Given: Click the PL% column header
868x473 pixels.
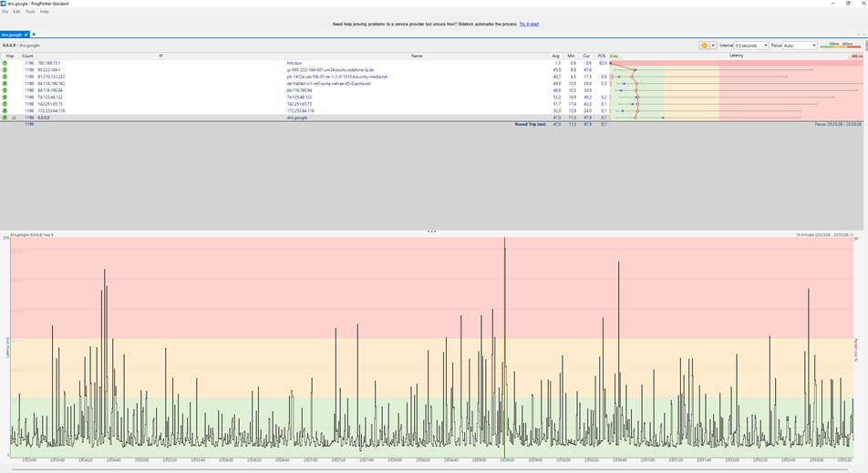Looking at the screenshot, I should [602, 56].
